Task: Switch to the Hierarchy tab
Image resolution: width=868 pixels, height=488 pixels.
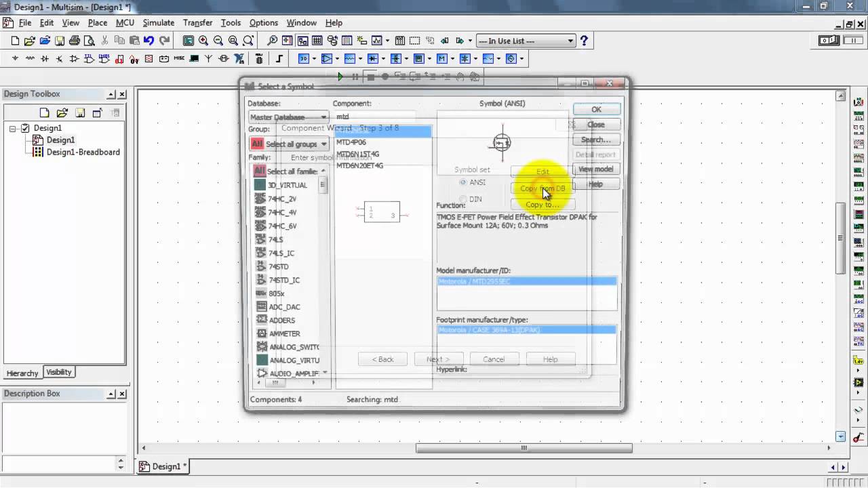Action: [x=22, y=373]
